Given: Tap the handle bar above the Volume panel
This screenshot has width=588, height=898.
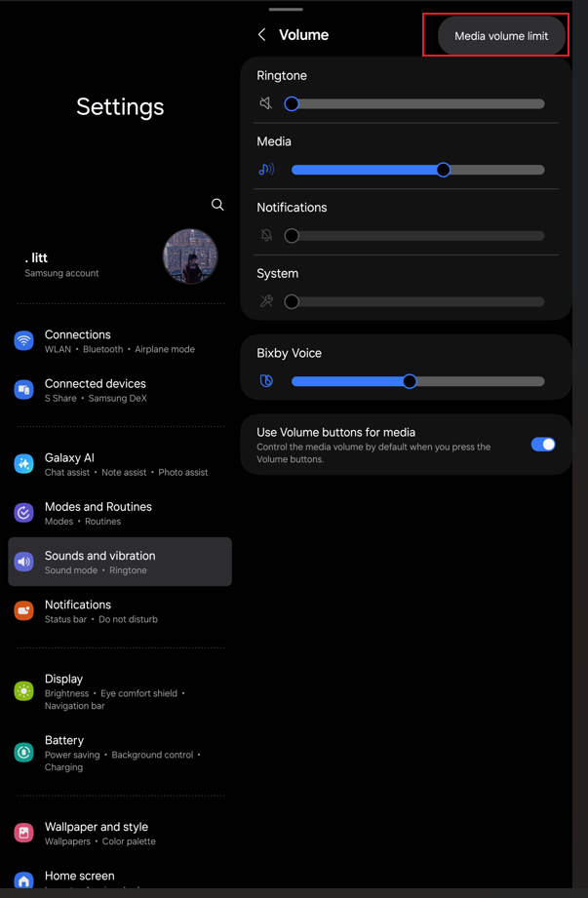Looking at the screenshot, I should click(x=286, y=9).
